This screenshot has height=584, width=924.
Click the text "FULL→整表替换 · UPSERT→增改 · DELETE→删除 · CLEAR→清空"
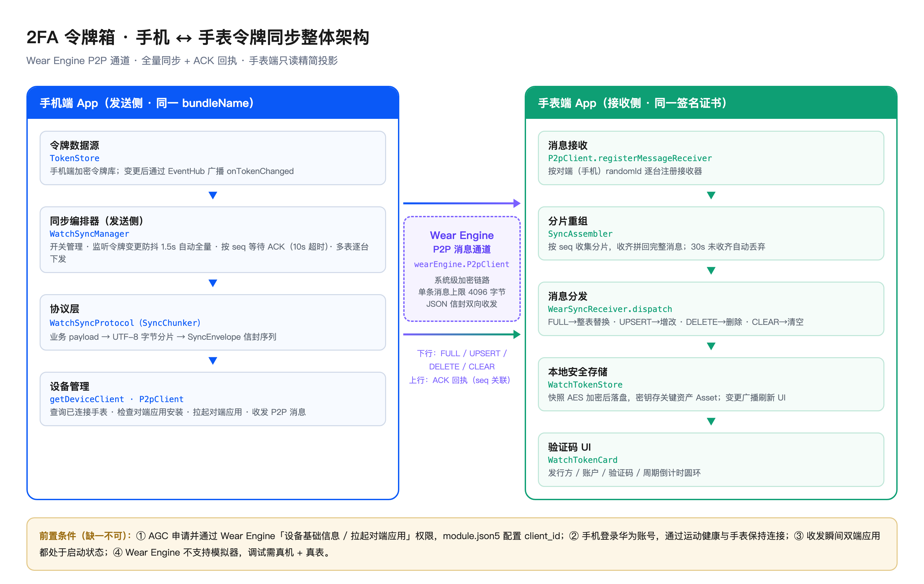click(676, 322)
